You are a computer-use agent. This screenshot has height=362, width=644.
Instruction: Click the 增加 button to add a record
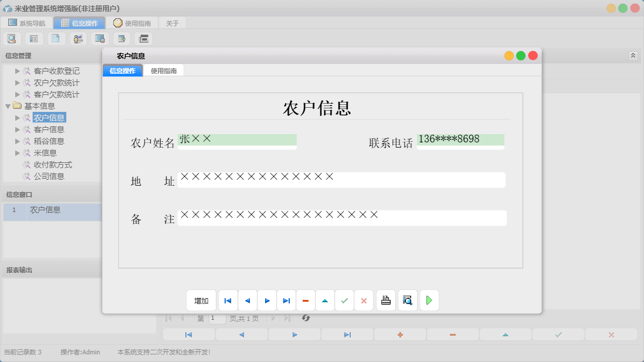[201, 300]
